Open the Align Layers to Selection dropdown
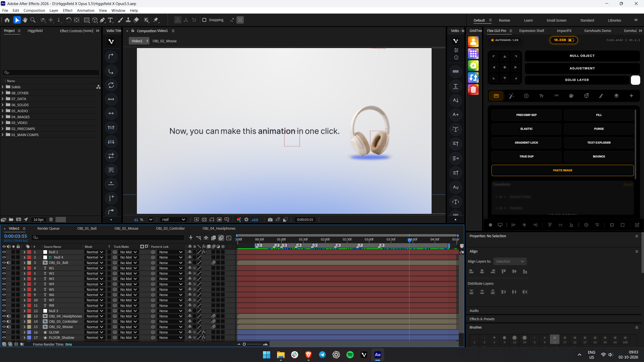 point(510,261)
